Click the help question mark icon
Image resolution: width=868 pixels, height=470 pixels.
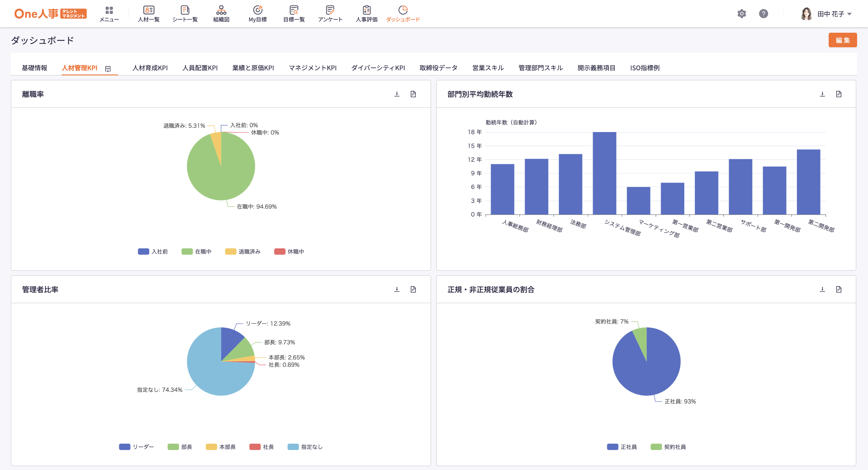(x=763, y=14)
